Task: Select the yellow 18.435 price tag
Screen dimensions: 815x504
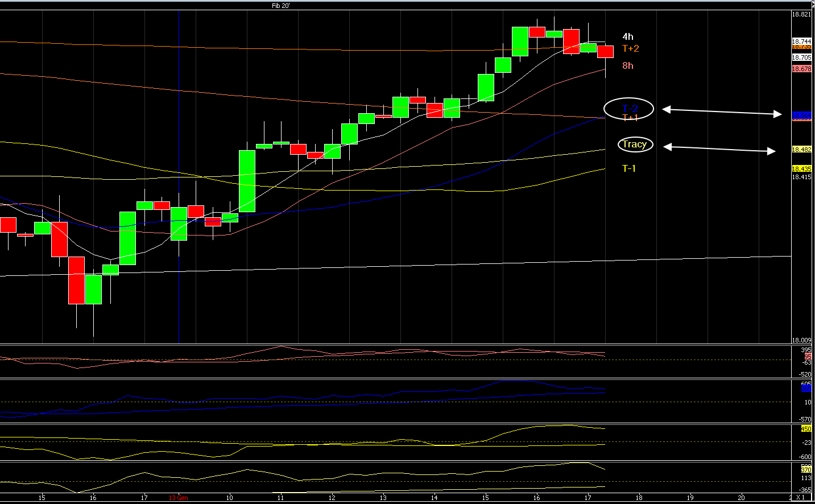Action: pos(802,169)
